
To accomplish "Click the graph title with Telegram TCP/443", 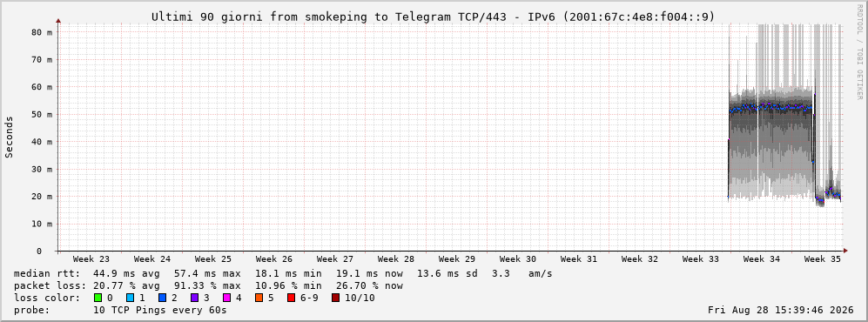I will pos(434,17).
